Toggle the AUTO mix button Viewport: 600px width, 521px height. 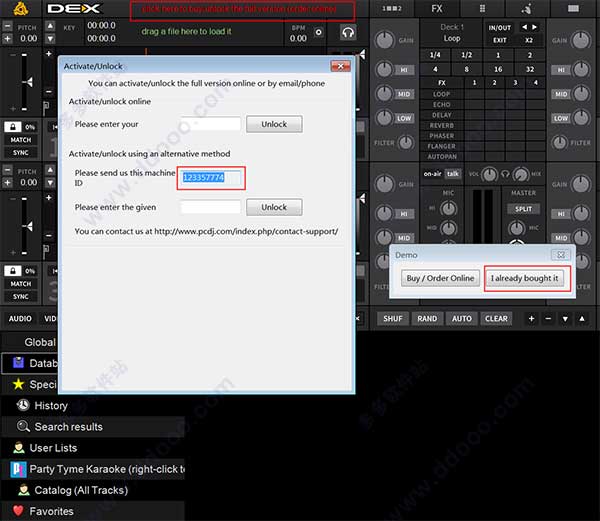(461, 318)
